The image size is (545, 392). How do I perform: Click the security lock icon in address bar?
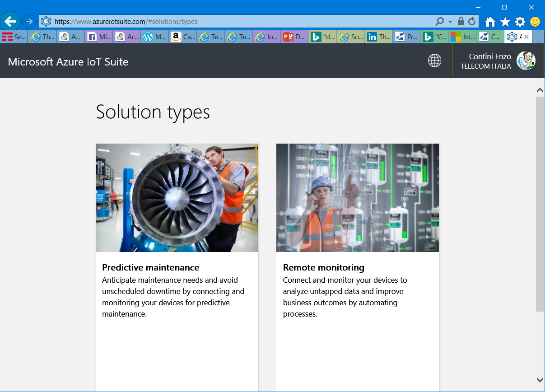pyautogui.click(x=461, y=21)
